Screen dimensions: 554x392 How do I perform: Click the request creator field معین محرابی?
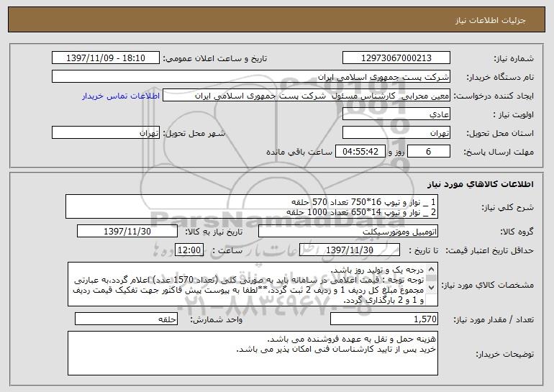[x=306, y=96]
